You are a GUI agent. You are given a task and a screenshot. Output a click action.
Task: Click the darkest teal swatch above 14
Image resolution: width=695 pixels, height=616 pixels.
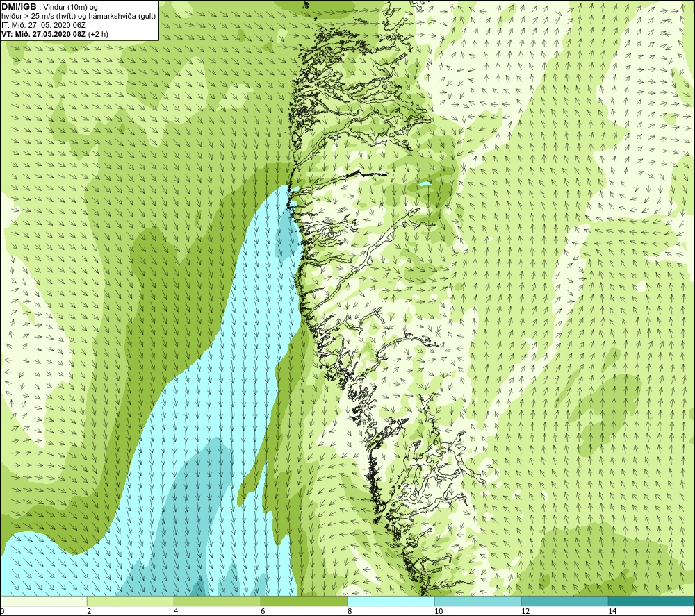(652, 601)
